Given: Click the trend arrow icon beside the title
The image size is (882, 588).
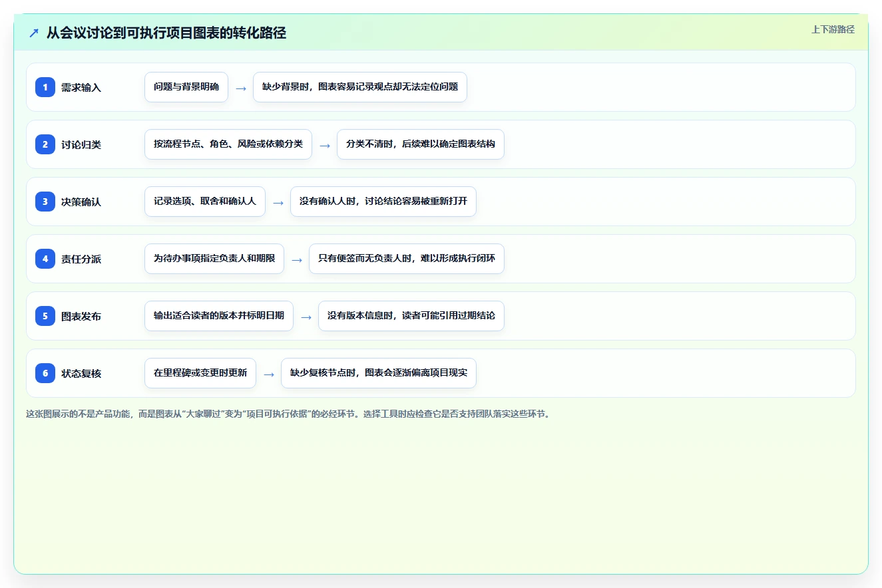Looking at the screenshot, I should (34, 33).
